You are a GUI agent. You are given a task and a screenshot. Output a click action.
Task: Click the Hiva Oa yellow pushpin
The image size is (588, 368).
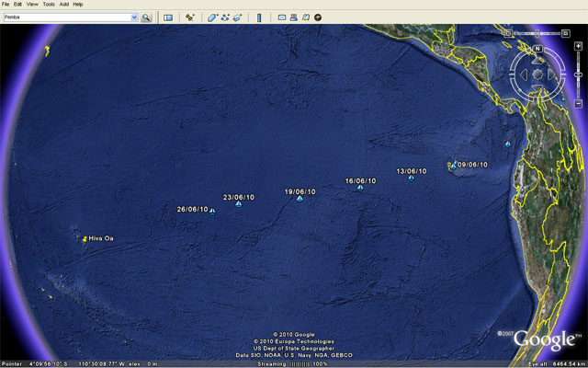[x=85, y=239]
